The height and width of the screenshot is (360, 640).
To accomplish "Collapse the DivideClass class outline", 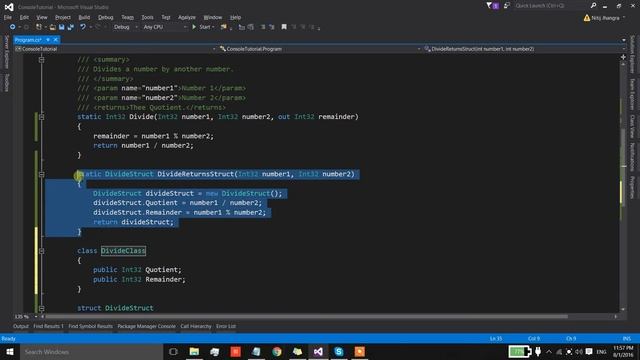I will pyautogui.click(x=41, y=251).
